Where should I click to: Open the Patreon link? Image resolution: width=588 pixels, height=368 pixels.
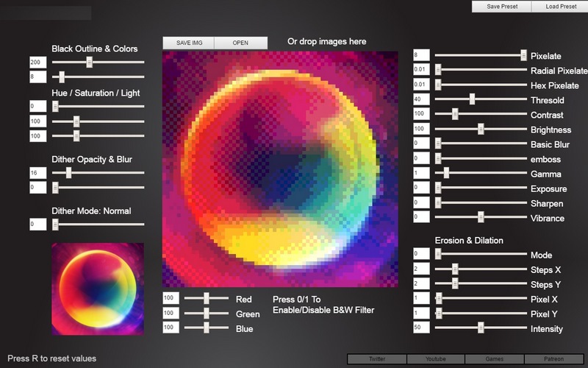pyautogui.click(x=554, y=359)
